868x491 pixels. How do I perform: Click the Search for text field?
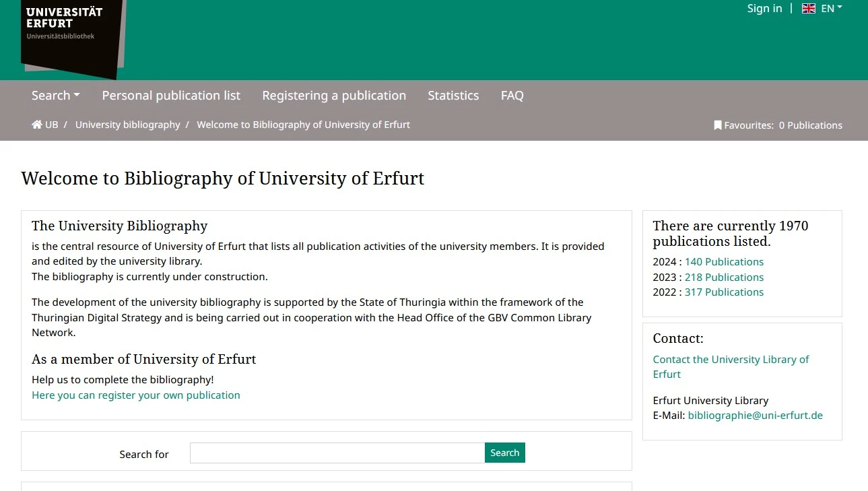337,453
